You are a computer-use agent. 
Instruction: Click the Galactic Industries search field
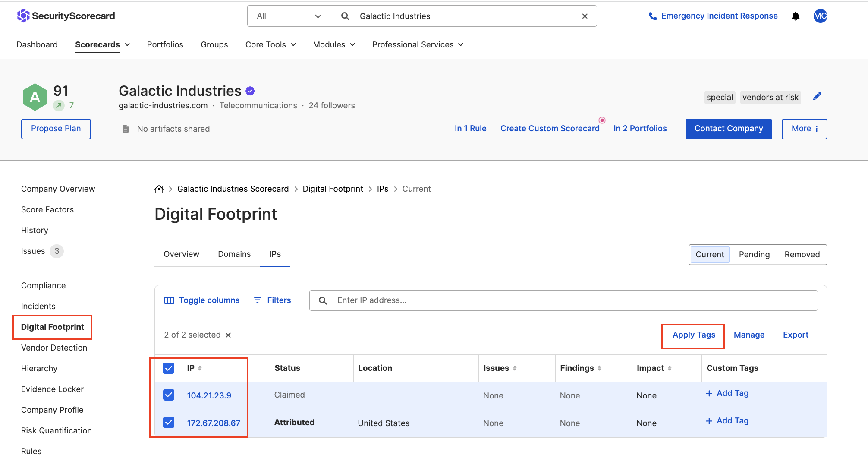tap(464, 16)
